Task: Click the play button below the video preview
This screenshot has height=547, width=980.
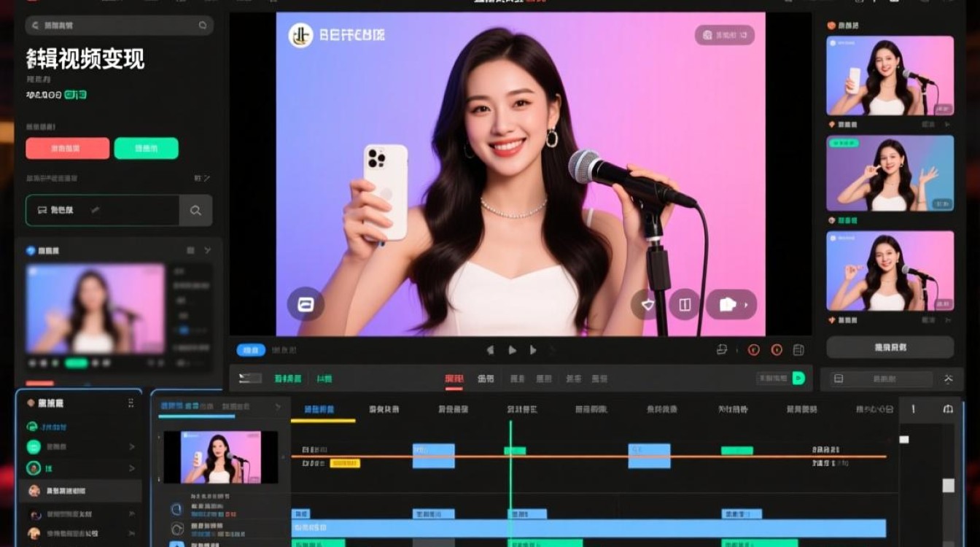Action: tap(512, 350)
